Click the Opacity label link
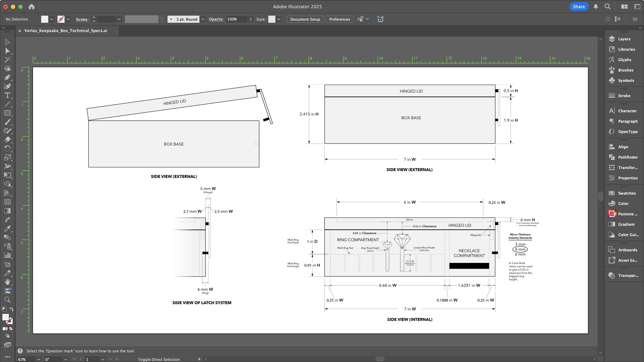 pyautogui.click(x=216, y=19)
